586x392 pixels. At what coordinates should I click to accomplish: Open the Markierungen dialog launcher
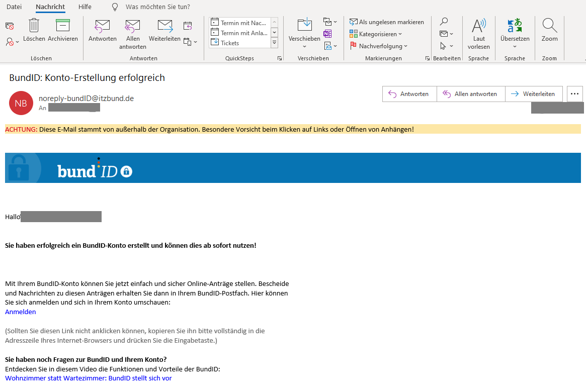428,58
